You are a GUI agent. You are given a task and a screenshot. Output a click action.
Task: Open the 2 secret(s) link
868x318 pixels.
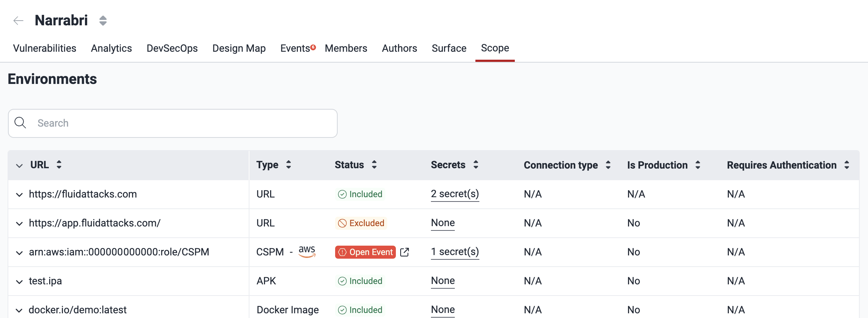(455, 194)
